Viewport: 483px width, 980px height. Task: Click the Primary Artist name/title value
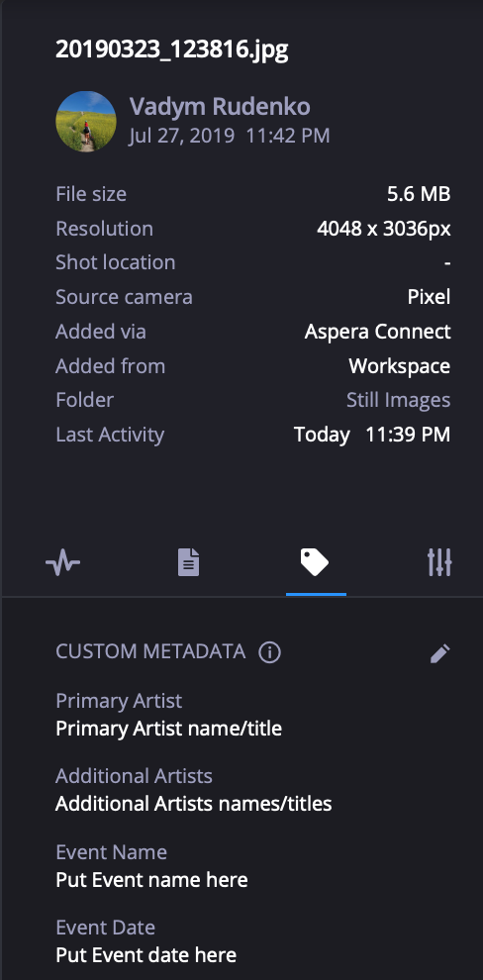168,729
